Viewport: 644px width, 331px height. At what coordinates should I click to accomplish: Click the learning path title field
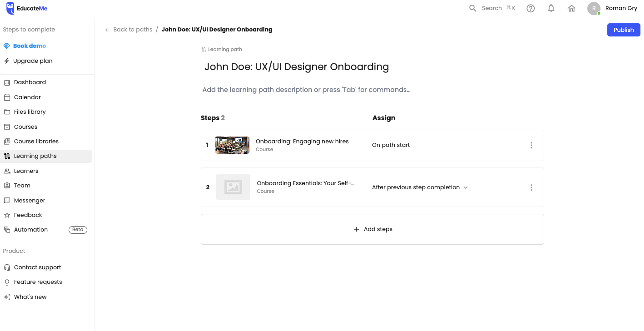coord(297,67)
